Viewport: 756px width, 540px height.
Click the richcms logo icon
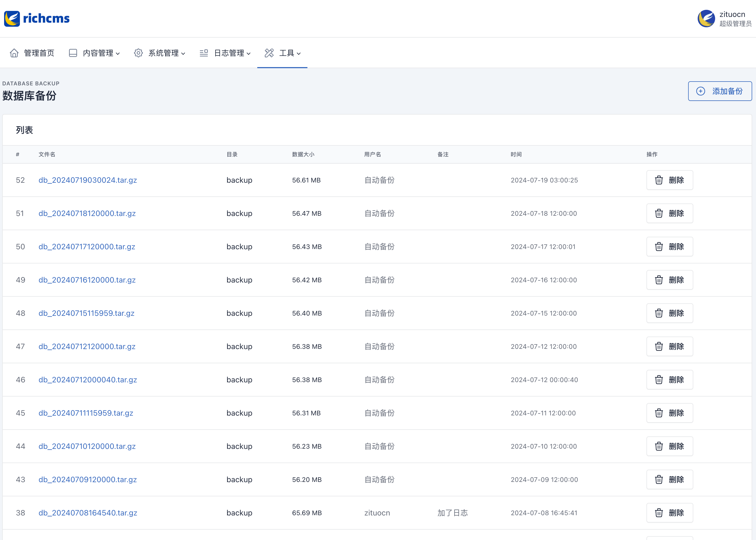(x=12, y=19)
